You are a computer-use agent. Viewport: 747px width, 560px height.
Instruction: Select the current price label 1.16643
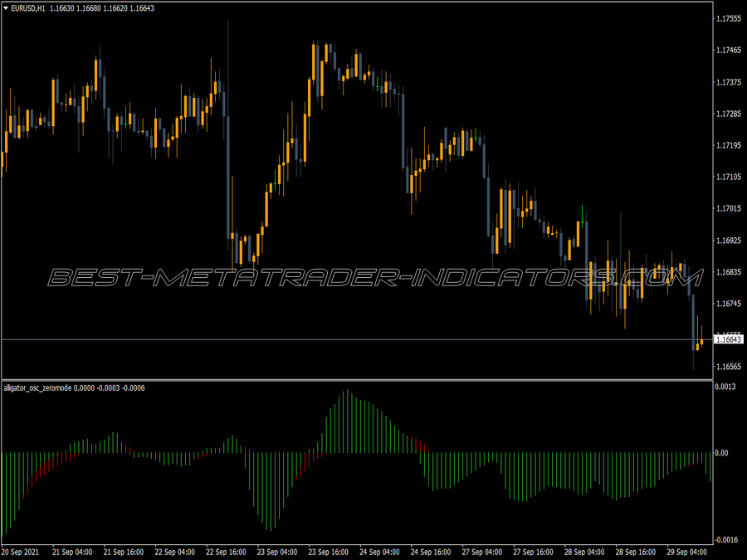tap(729, 339)
